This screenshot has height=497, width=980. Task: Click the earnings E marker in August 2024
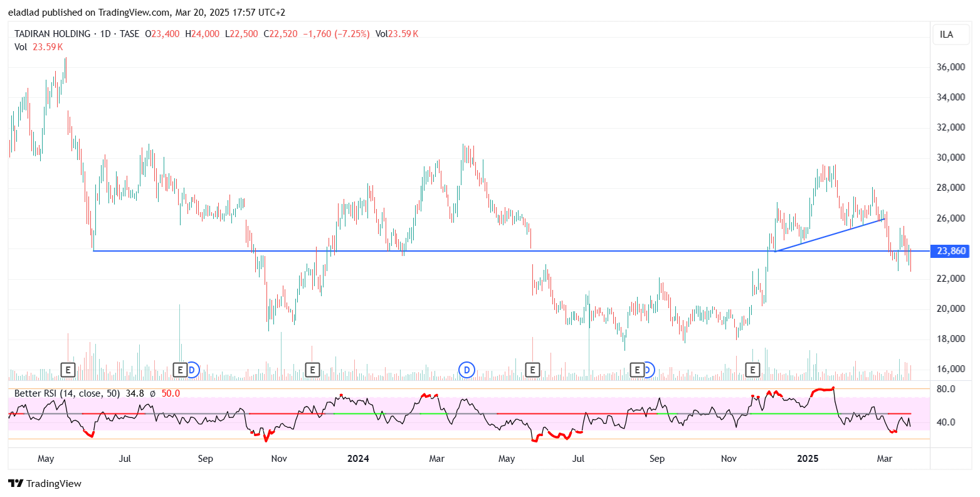pos(637,370)
